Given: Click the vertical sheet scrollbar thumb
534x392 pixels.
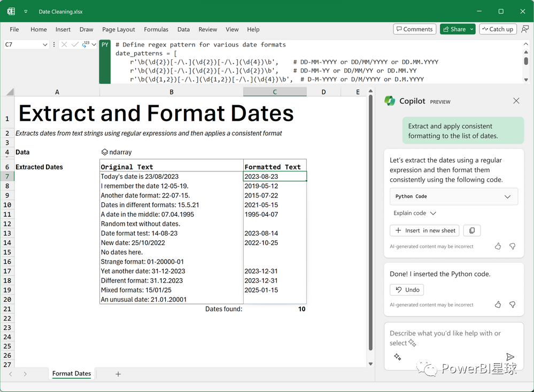Looking at the screenshot, I should click(x=370, y=223).
